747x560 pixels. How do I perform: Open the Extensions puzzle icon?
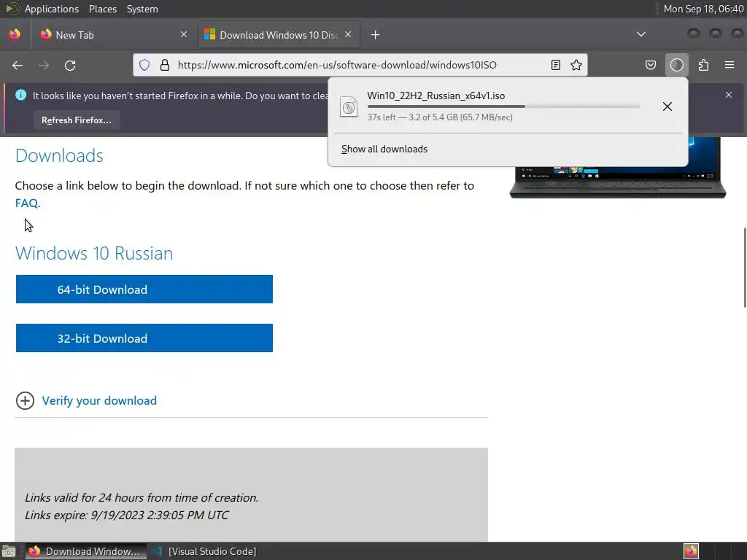tap(703, 65)
